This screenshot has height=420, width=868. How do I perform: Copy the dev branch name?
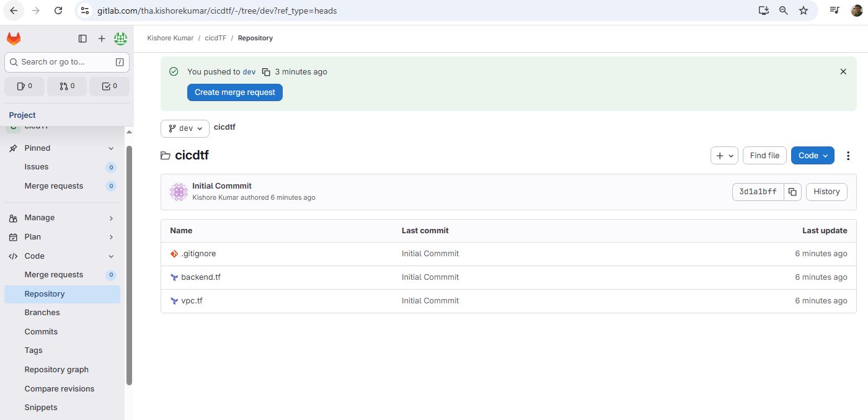pyautogui.click(x=266, y=72)
